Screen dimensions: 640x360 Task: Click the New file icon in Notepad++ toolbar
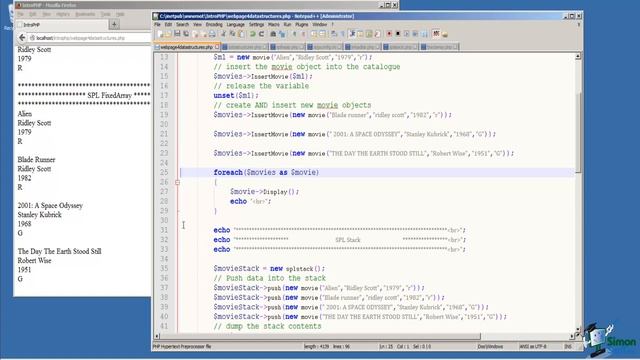point(160,34)
